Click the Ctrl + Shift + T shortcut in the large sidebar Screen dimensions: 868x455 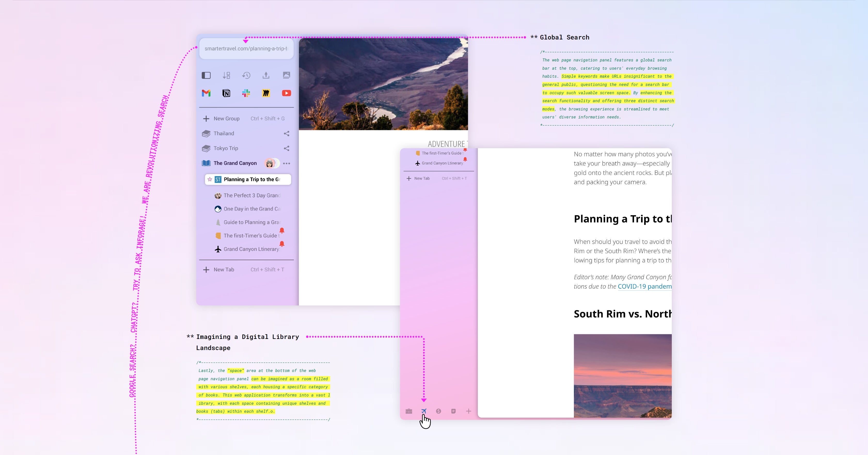pos(267,270)
